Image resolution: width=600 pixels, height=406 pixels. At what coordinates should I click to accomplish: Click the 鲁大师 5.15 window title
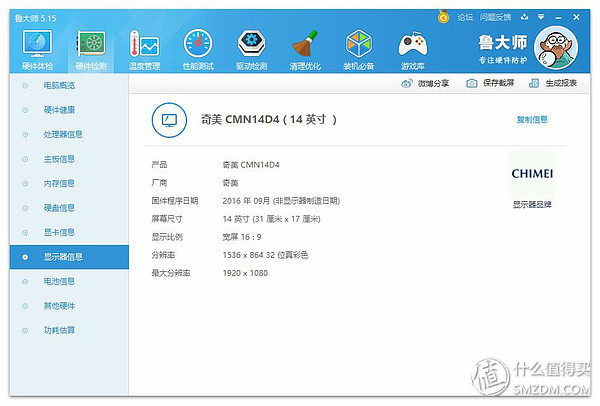[35, 18]
